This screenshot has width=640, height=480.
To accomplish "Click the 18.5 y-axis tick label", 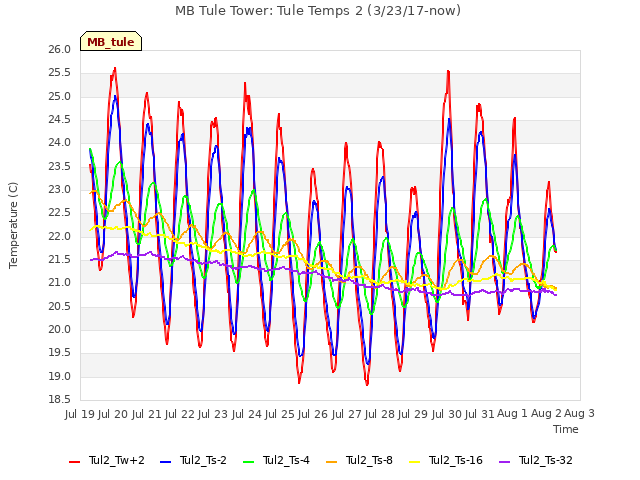I will [x=60, y=400].
